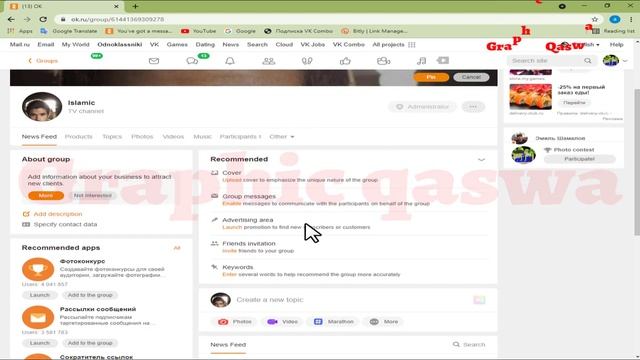Open the notifications bell icon
Image resolution: width=640 pixels, height=360 pixels.
(230, 61)
